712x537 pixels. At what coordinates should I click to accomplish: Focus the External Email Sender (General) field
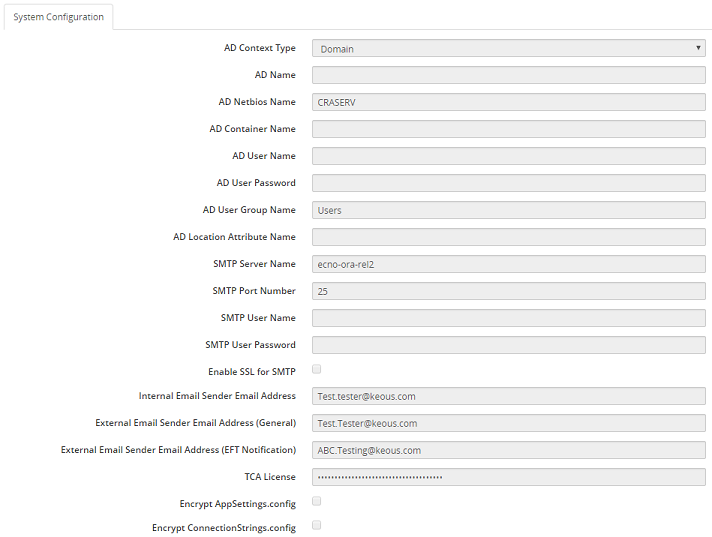tap(508, 423)
